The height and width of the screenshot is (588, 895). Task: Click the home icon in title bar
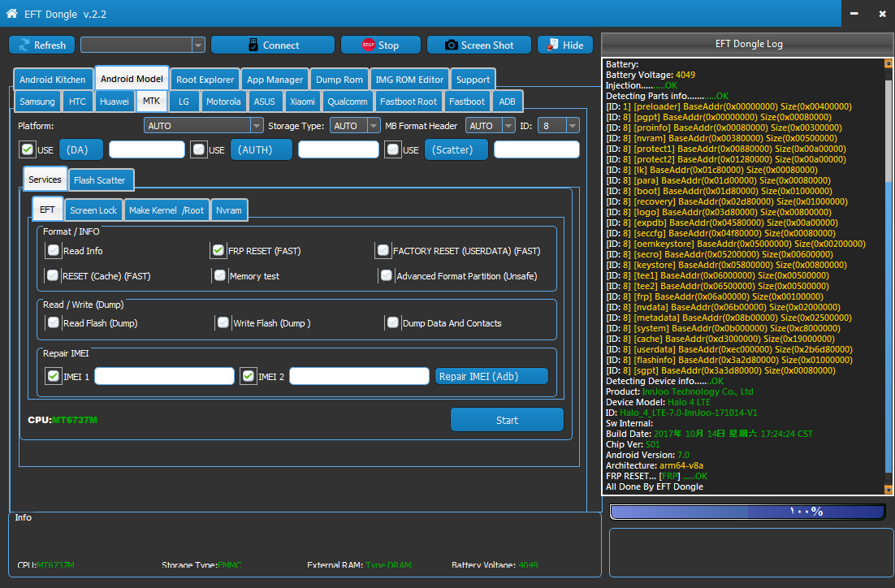(11, 13)
